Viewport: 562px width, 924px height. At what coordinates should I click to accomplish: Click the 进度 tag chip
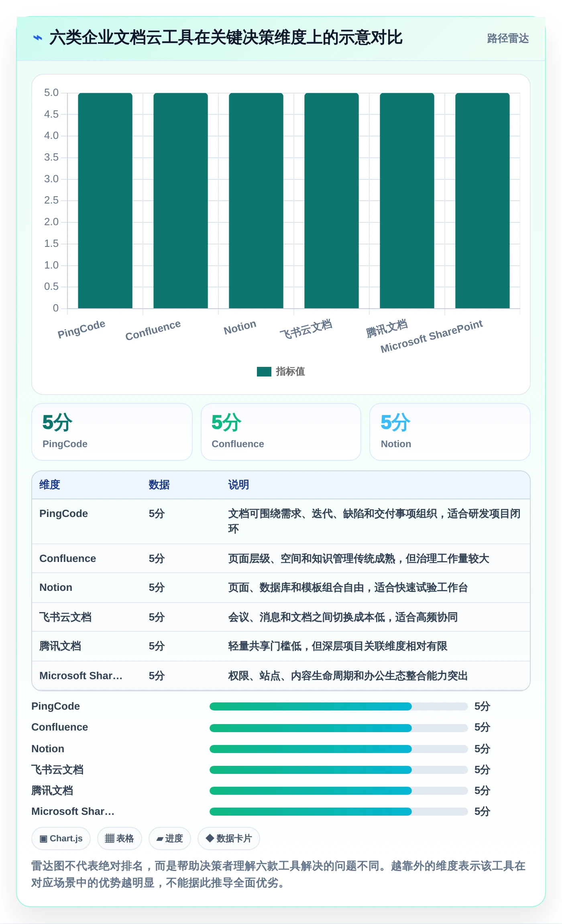click(x=170, y=839)
